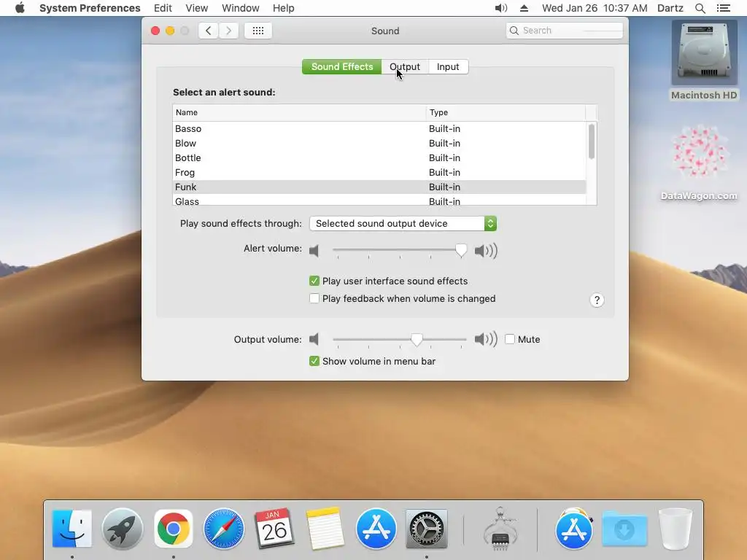Click the volume icon in menu bar
This screenshot has height=560, width=747.
coord(500,8)
